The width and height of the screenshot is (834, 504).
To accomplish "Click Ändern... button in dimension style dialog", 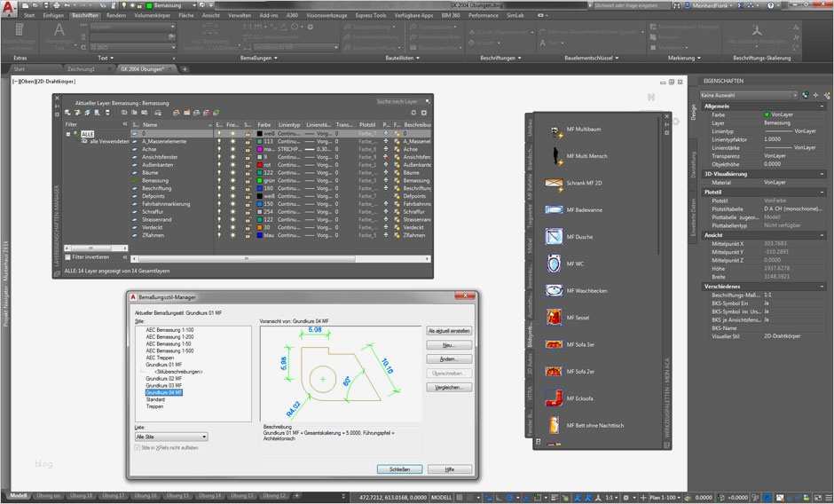I will pyautogui.click(x=449, y=359).
